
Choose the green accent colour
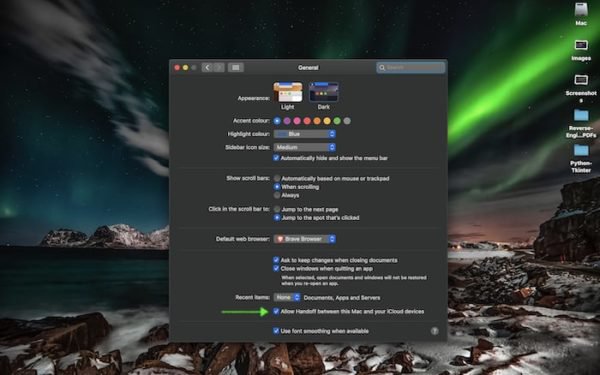click(337, 121)
